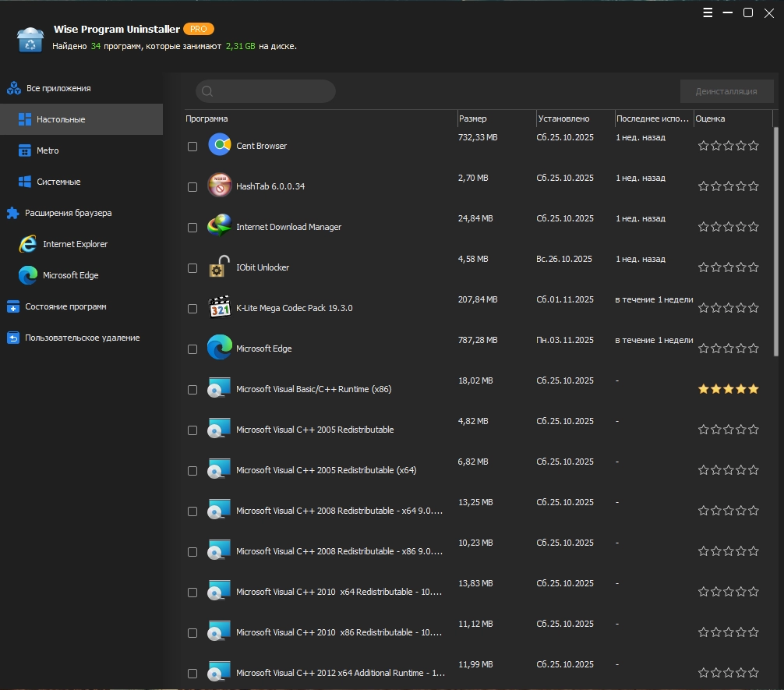The image size is (784, 690).
Task: Tick the IObit Unlocker checkbox
Action: coord(192,268)
